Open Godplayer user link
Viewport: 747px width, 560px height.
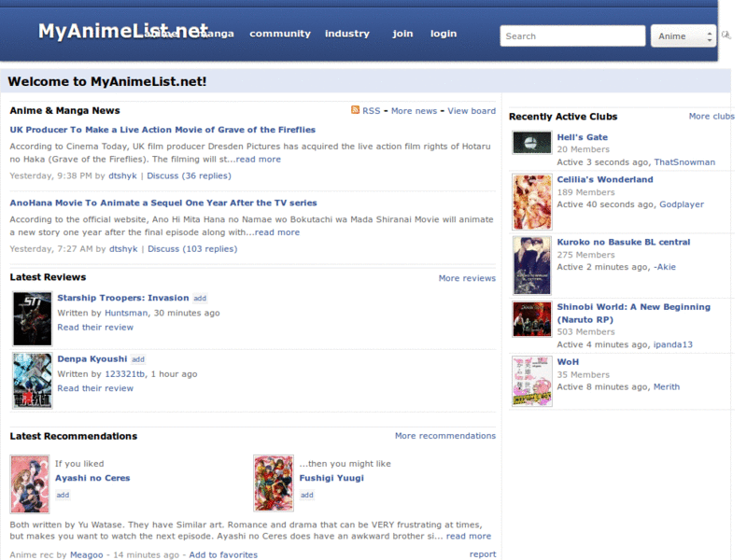[682, 204]
